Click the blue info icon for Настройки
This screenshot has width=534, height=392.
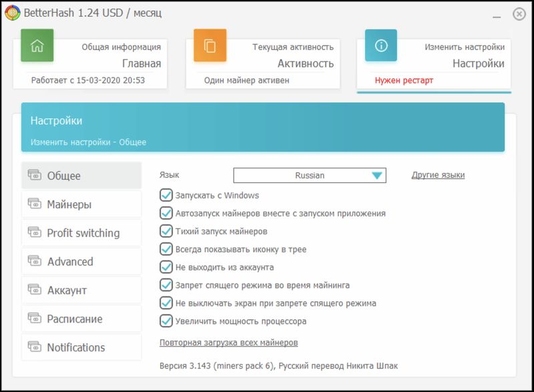pos(380,45)
